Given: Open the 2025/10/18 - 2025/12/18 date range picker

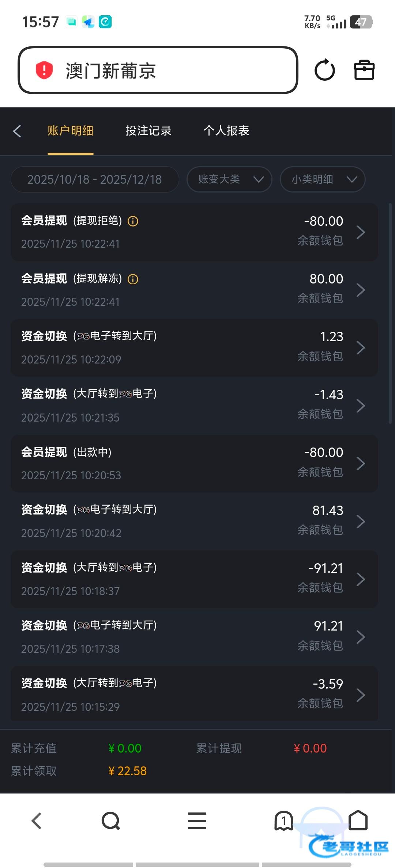Looking at the screenshot, I should coord(95,179).
